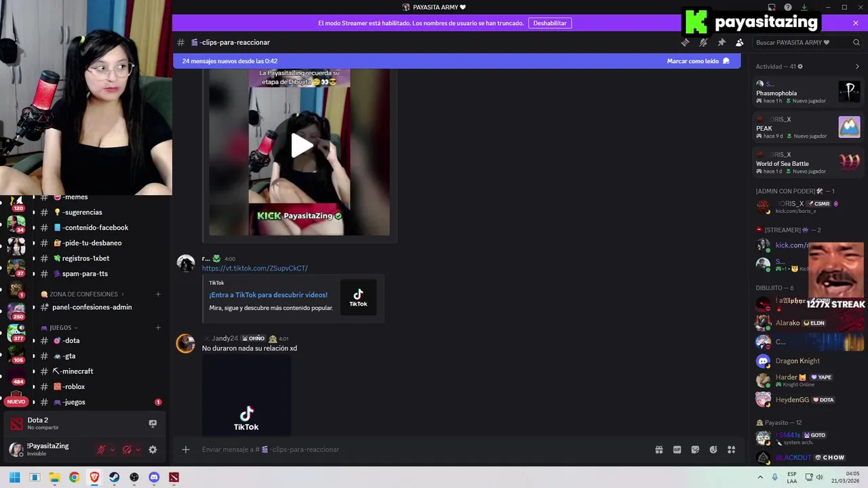Open the gift icon in message bar

[658, 449]
